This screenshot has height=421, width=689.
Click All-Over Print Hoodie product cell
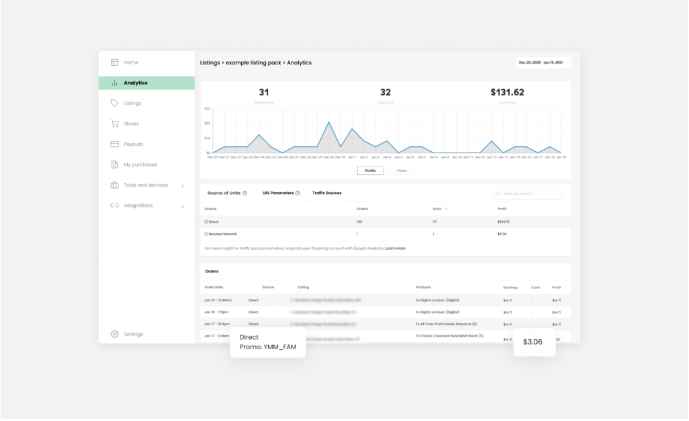446,324
